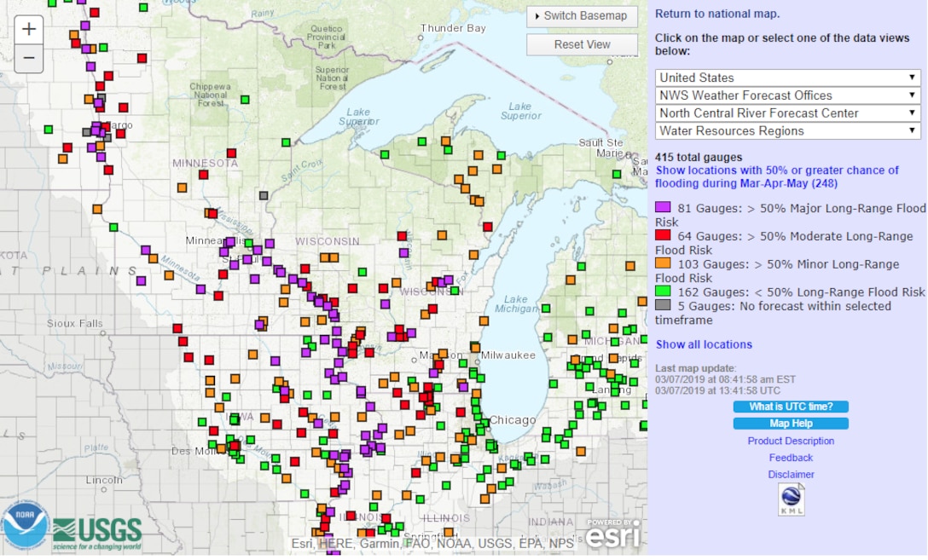Click Show all locations link
Viewport: 928px width, 560px height.
[x=704, y=344]
